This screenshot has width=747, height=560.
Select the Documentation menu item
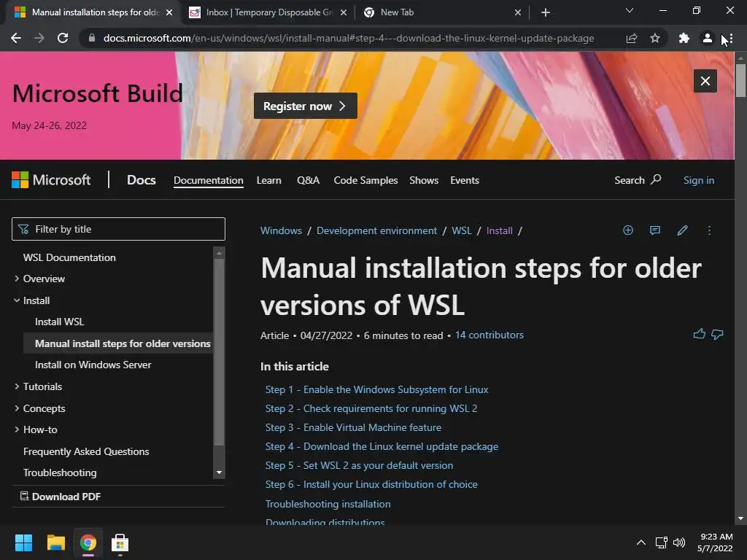208,181
